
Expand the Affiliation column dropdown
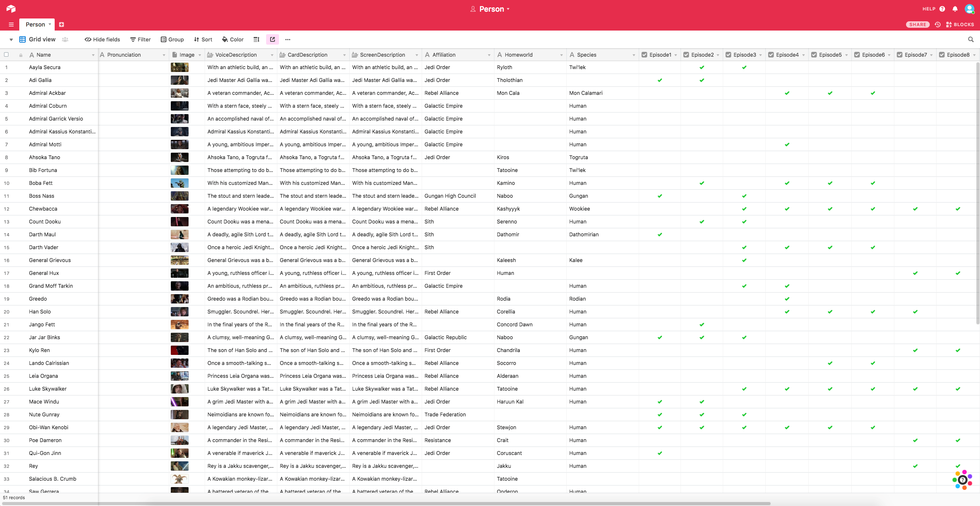click(x=489, y=55)
